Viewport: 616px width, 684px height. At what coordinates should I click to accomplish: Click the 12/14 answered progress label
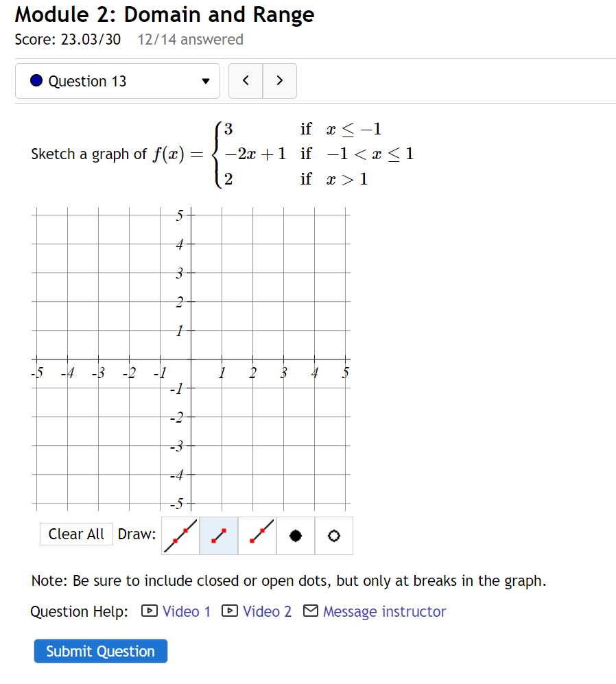pos(189,40)
